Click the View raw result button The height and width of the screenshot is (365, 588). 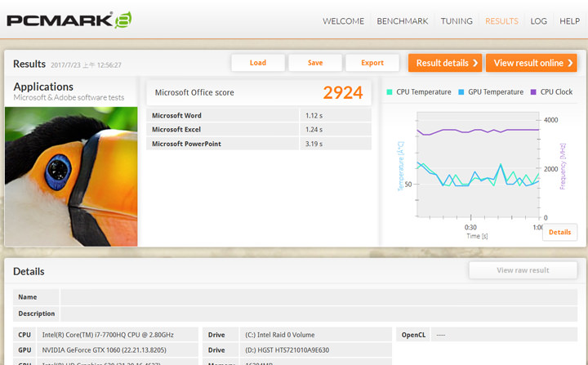point(523,270)
